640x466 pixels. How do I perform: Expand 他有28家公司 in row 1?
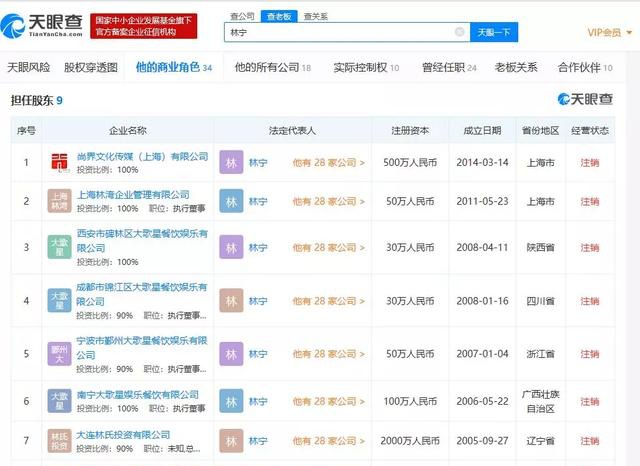tap(329, 163)
